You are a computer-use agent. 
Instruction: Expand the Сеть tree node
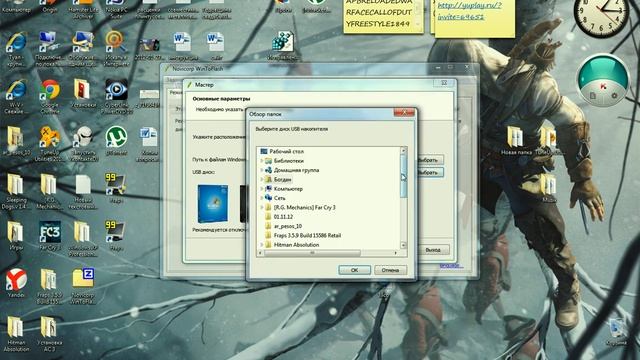[x=262, y=198]
